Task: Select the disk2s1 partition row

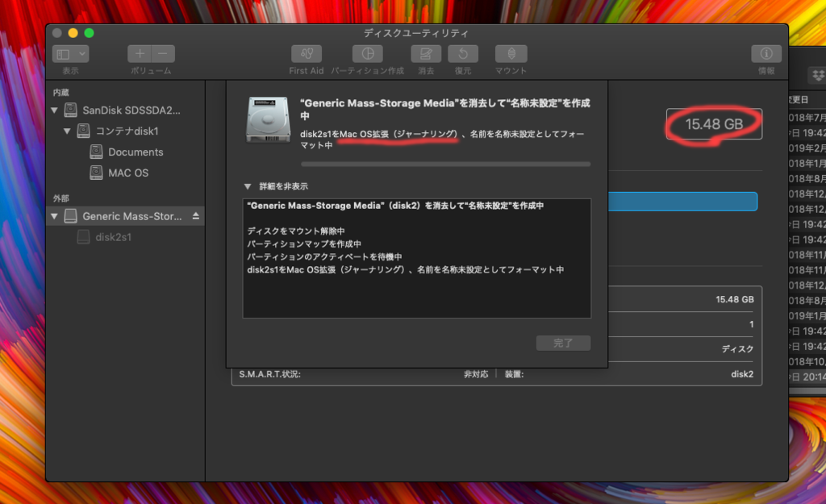Action: pyautogui.click(x=125, y=237)
